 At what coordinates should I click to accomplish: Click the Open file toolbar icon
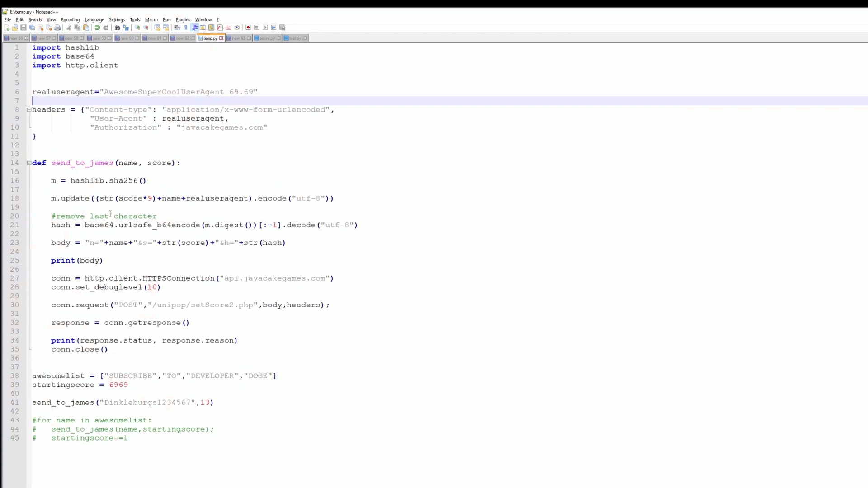15,28
